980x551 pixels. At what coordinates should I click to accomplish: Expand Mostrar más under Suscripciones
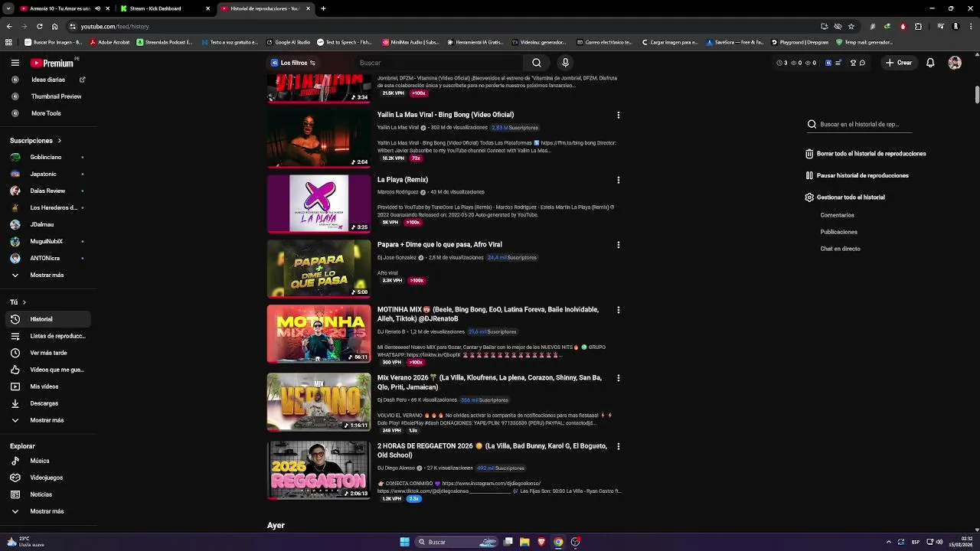46,275
